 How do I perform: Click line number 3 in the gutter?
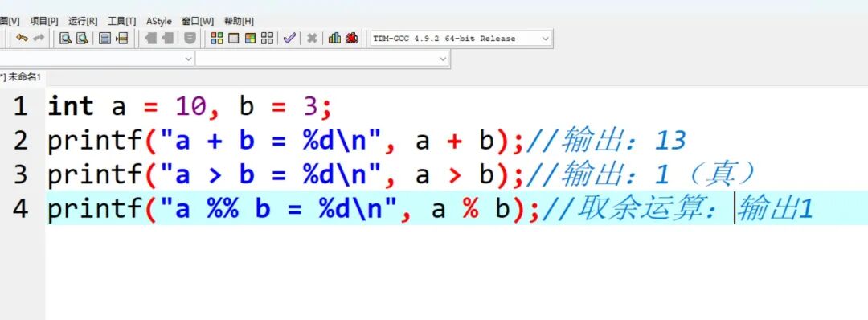20,175
